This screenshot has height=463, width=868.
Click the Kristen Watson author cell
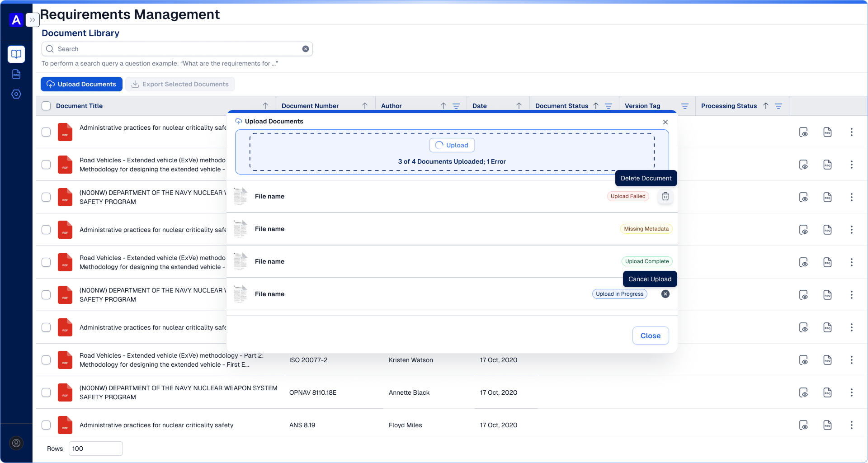[x=411, y=360]
